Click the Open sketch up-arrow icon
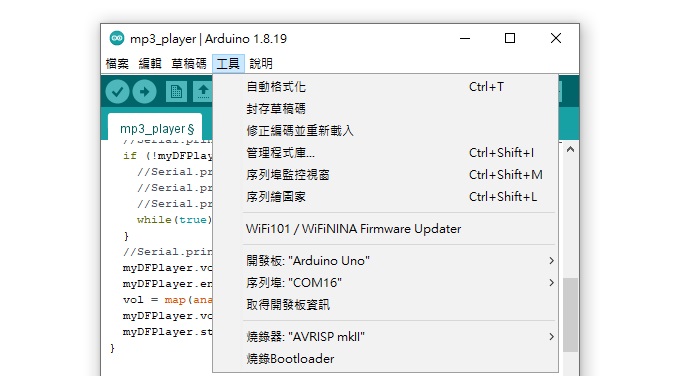The height and width of the screenshot is (388, 692). point(203,92)
